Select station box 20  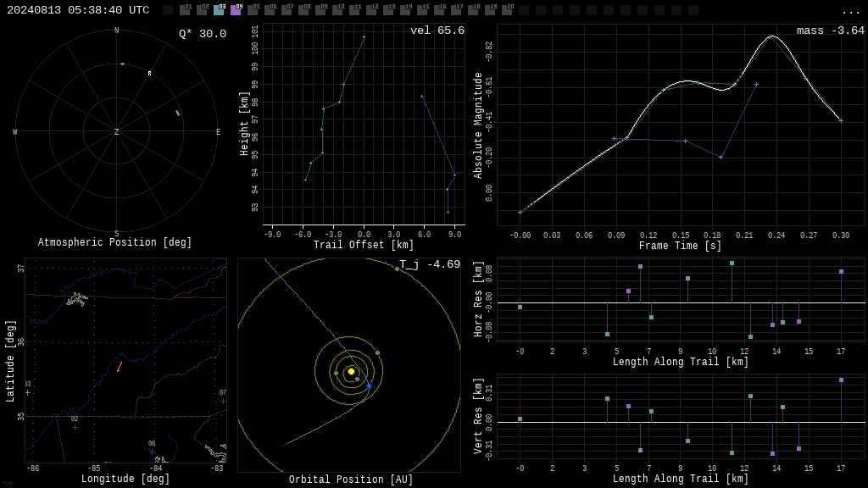[506, 9]
